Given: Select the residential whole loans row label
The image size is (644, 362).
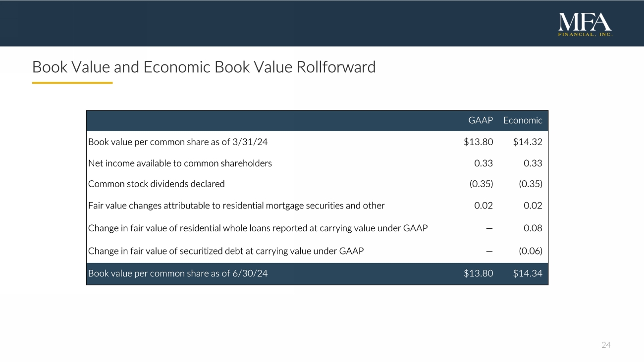Looking at the screenshot, I should (258, 228).
